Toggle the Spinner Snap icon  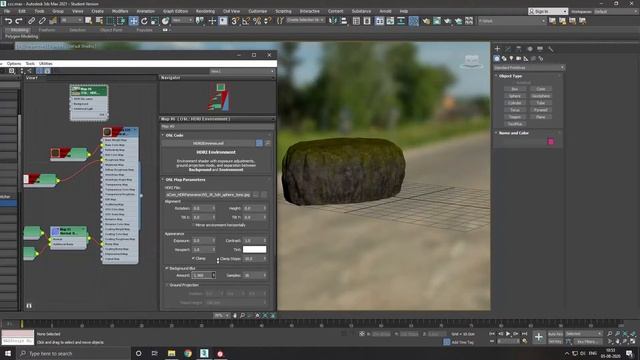click(268, 21)
